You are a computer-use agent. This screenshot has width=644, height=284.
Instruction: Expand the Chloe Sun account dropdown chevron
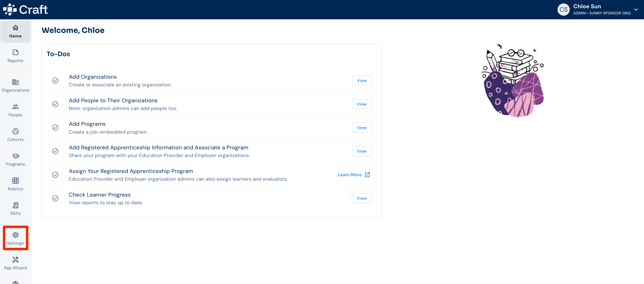(x=636, y=9)
